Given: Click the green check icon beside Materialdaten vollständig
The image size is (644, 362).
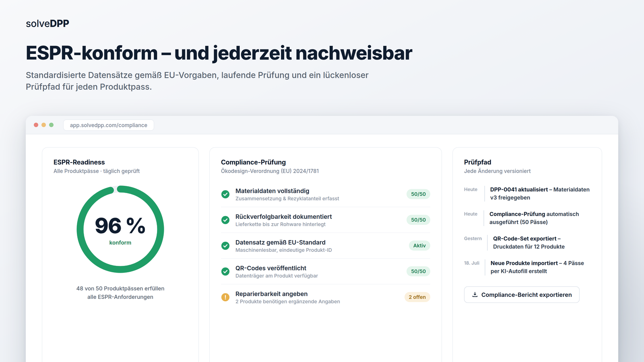Looking at the screenshot, I should tap(225, 194).
